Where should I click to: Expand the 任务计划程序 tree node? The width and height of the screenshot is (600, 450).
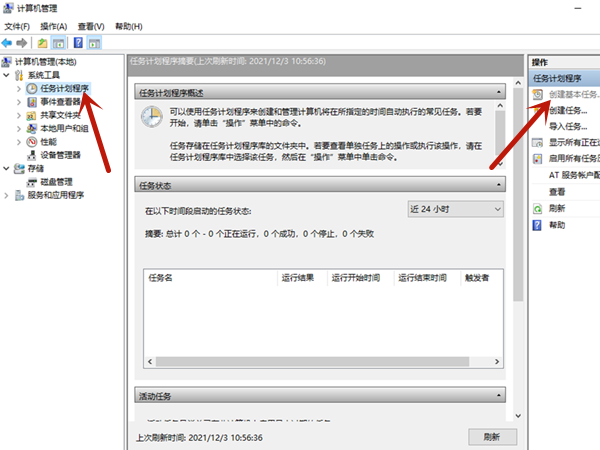[19, 88]
